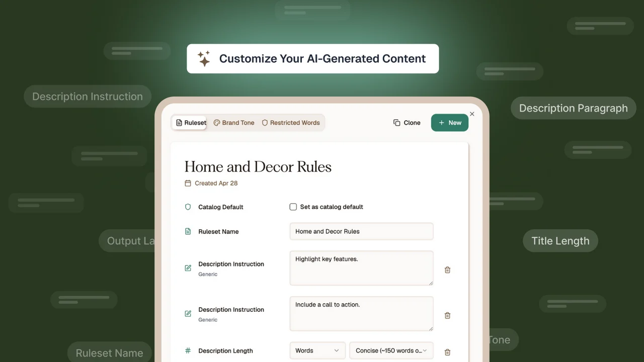Image resolution: width=644 pixels, height=362 pixels.
Task: Open the Concise length dropdown
Action: 391,350
